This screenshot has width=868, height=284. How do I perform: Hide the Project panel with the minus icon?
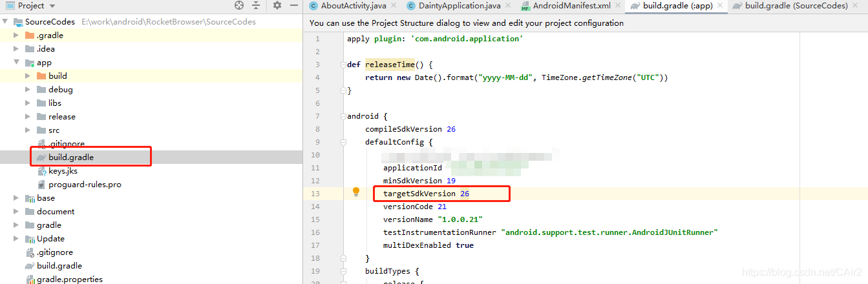tap(294, 6)
